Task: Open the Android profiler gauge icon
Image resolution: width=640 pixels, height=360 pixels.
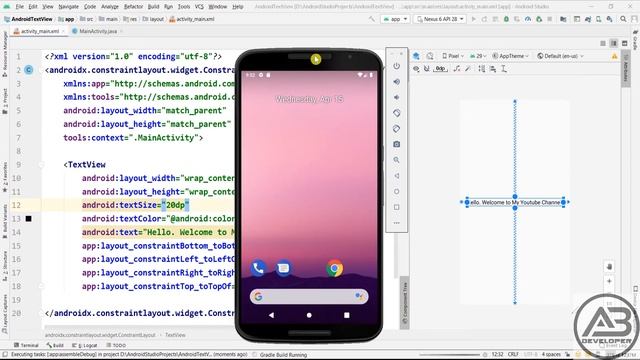Action: (528, 19)
